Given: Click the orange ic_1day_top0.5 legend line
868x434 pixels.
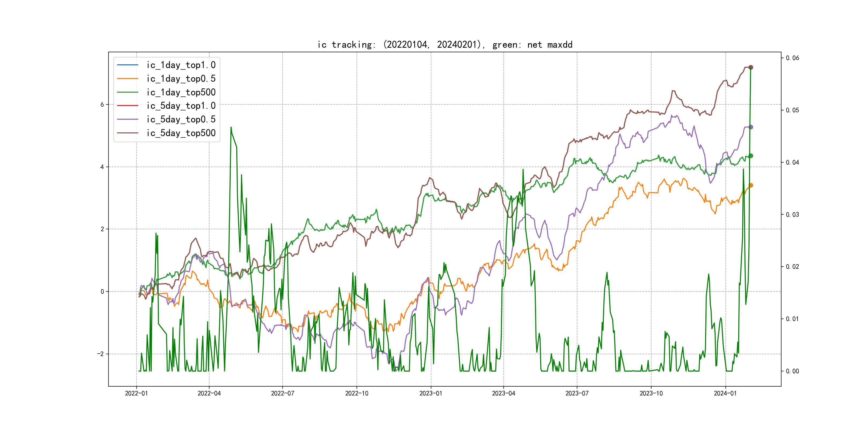Looking at the screenshot, I should (x=127, y=78).
